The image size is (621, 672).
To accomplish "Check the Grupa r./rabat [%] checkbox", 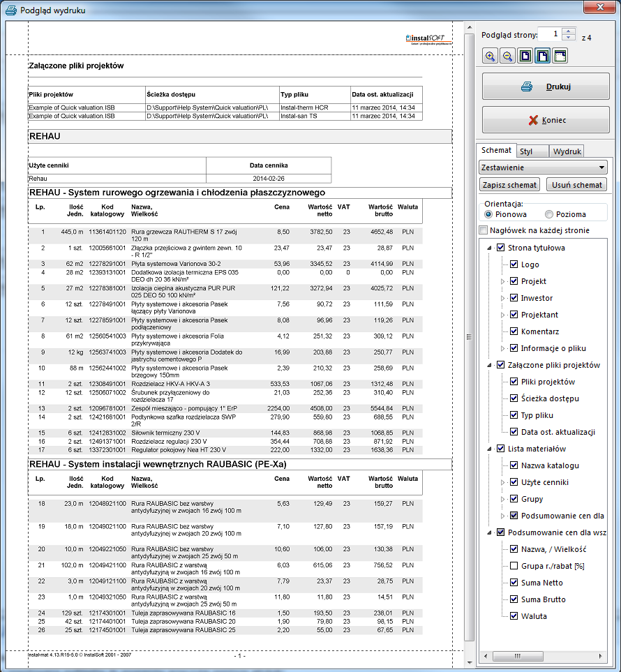I will [x=514, y=566].
